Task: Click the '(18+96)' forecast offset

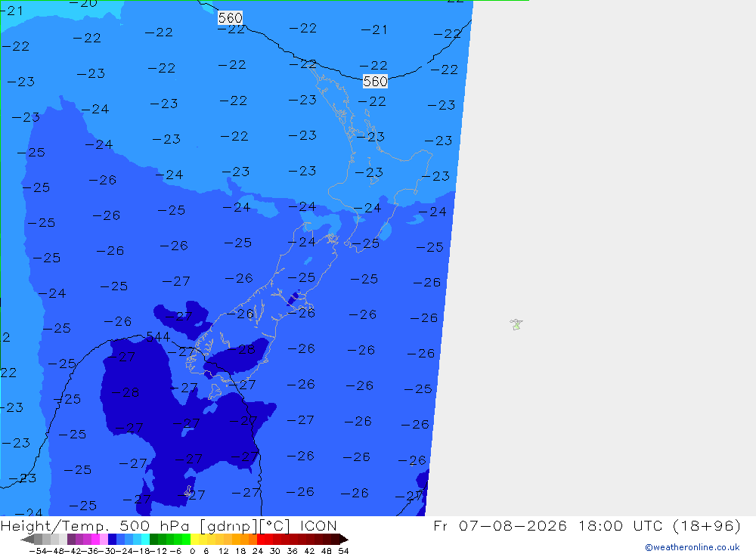Action: point(706,525)
